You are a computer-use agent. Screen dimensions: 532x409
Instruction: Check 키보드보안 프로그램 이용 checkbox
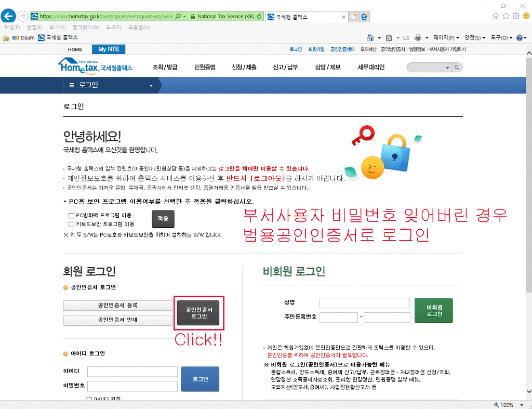[71, 225]
